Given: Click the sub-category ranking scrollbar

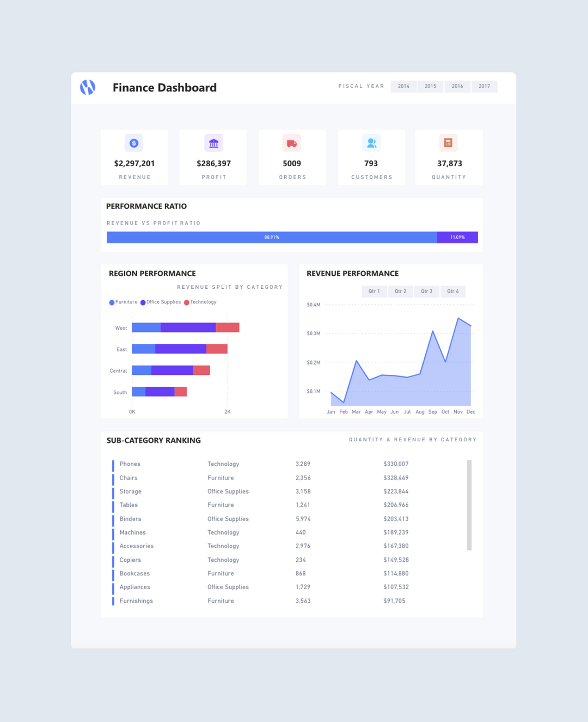Looking at the screenshot, I should (469, 503).
